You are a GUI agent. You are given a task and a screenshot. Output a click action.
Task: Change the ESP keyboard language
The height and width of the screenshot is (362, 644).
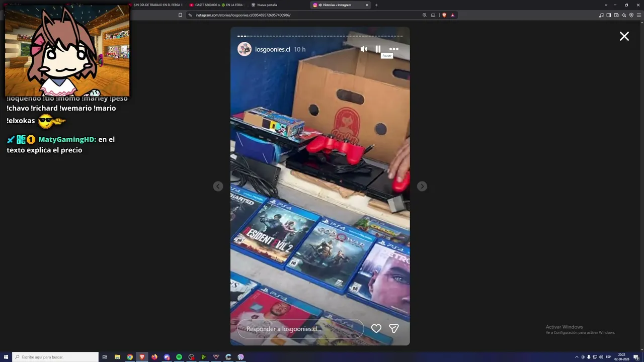tap(608, 357)
